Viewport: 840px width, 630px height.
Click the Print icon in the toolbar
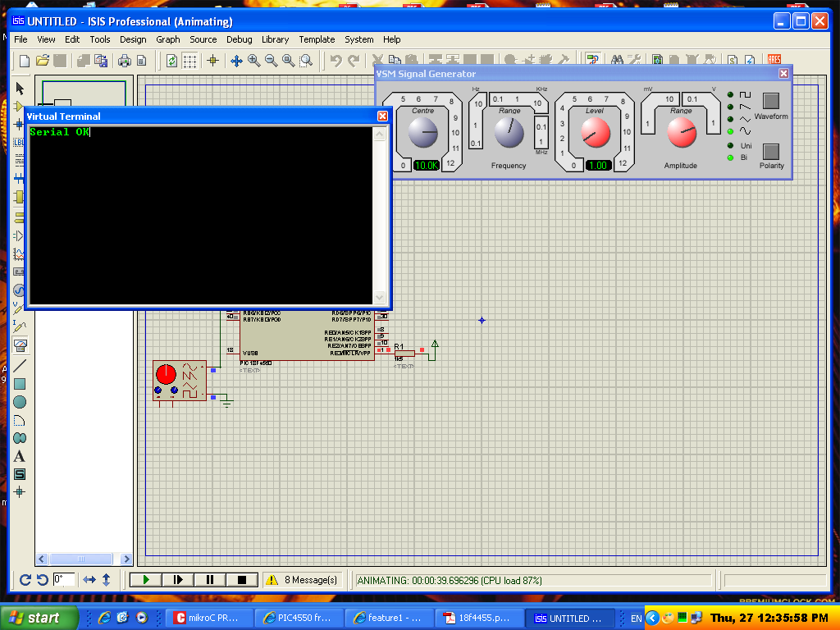tap(125, 61)
